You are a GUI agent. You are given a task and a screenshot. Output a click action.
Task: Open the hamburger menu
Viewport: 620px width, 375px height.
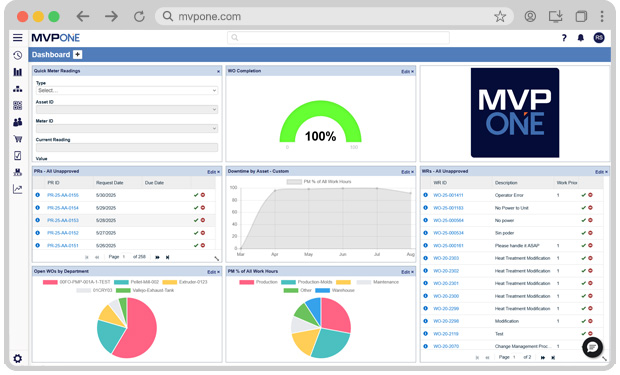(17, 38)
